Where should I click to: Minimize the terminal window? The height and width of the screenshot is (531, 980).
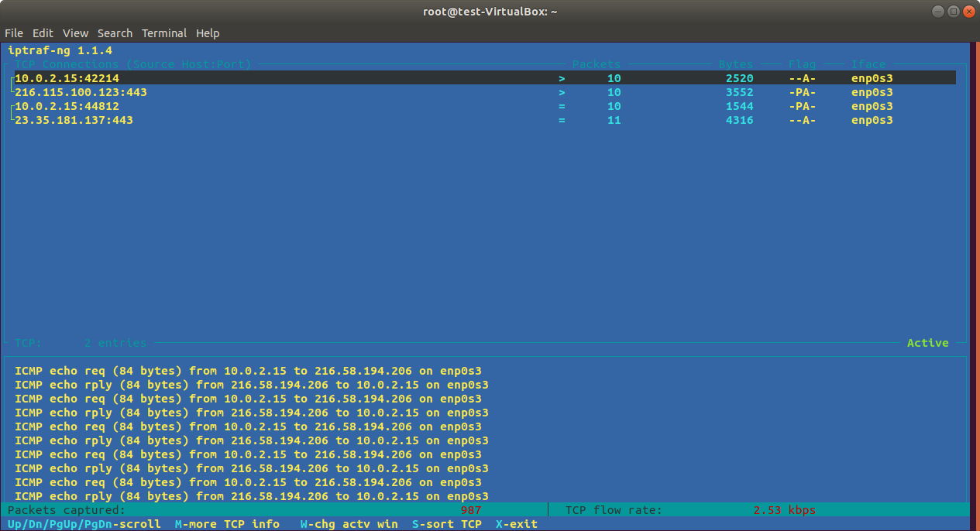[938, 12]
